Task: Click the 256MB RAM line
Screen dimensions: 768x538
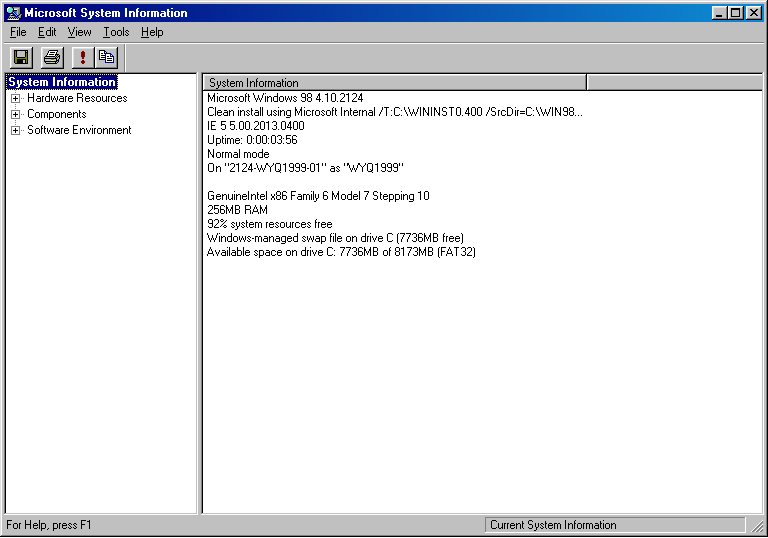Action: pos(238,210)
